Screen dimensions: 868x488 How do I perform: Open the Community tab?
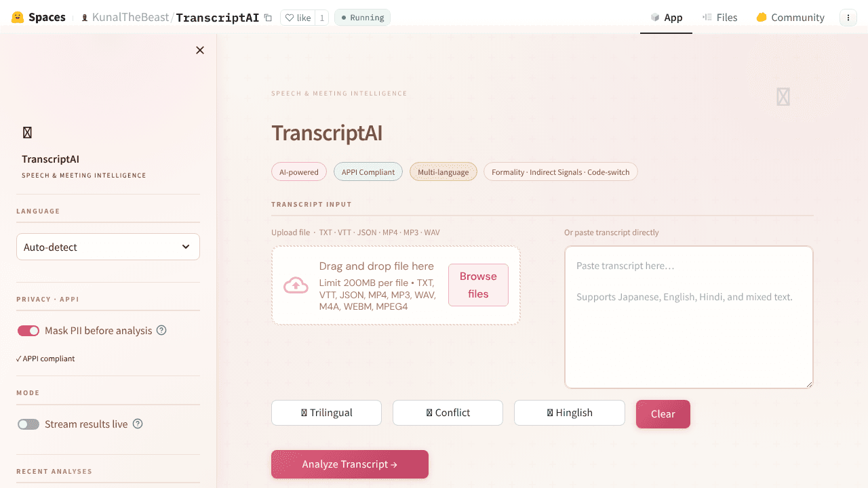point(791,18)
